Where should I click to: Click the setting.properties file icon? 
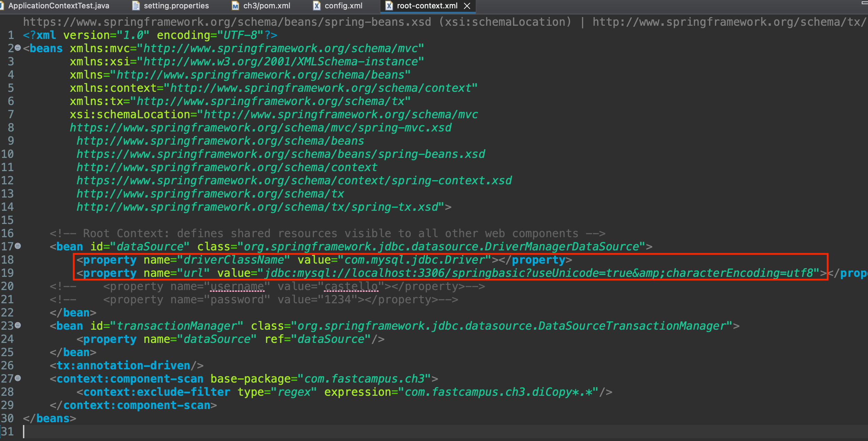136,6
